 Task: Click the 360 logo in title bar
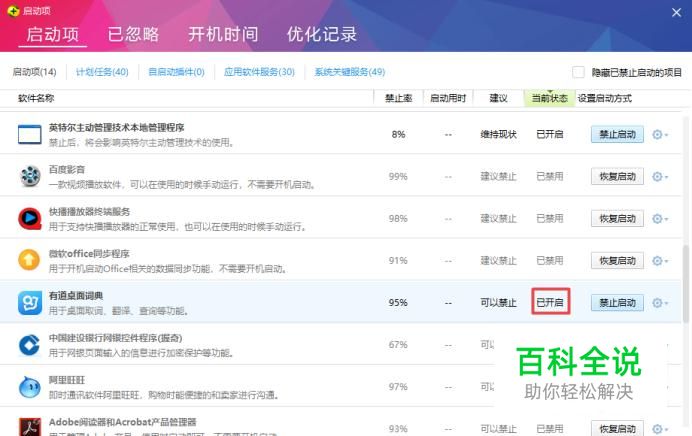click(x=13, y=11)
